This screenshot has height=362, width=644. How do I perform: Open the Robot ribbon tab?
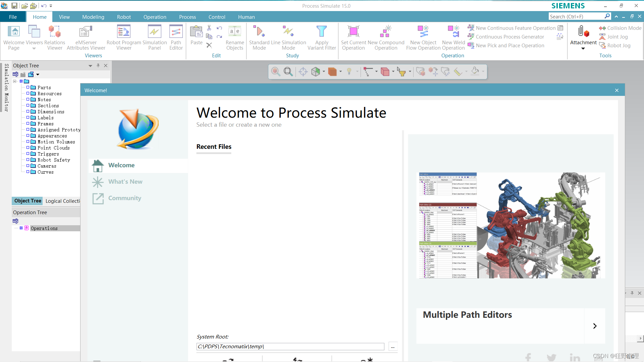coord(124,17)
